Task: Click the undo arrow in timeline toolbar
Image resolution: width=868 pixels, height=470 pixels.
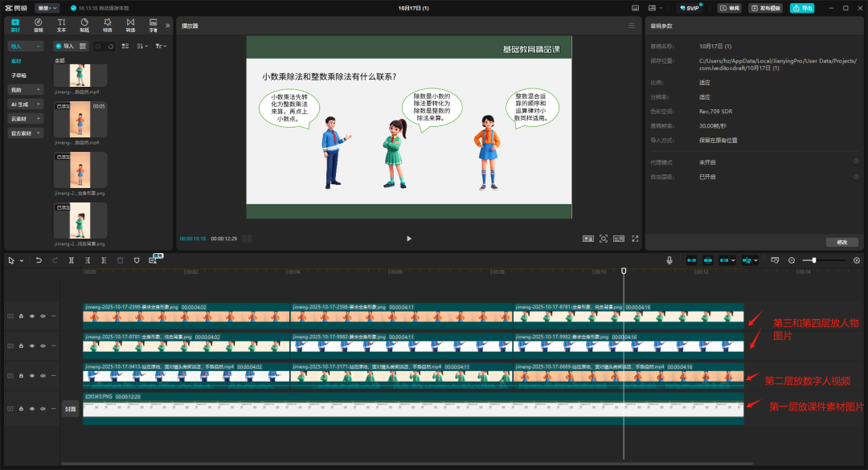Action: [39, 260]
